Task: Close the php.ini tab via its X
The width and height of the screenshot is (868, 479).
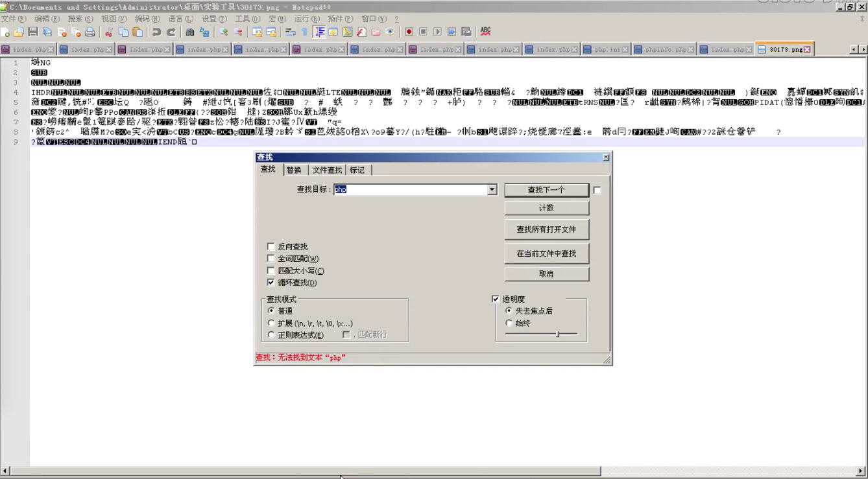Action: tap(625, 50)
